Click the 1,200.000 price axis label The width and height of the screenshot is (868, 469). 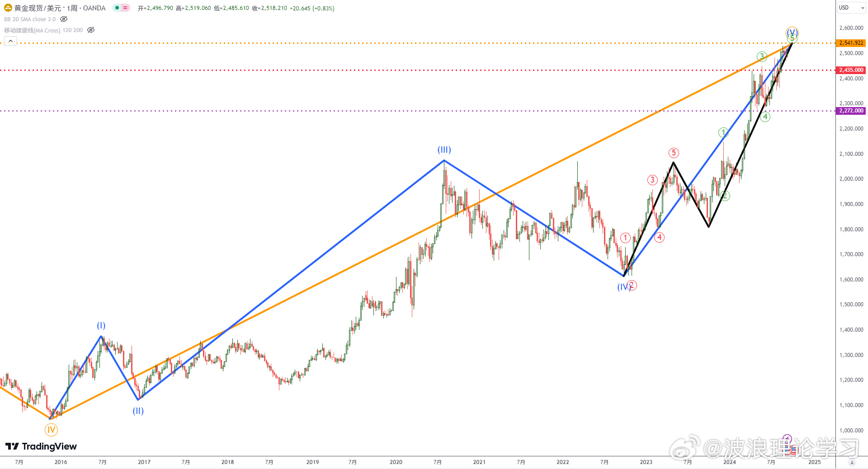pos(851,380)
